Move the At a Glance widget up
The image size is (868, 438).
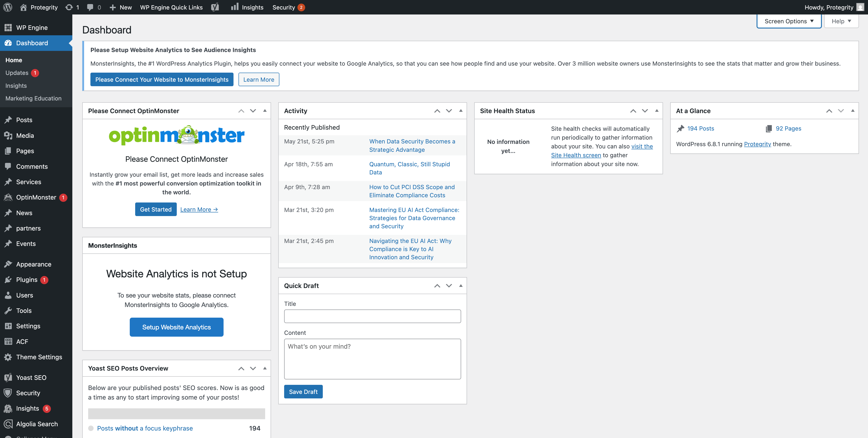(829, 111)
